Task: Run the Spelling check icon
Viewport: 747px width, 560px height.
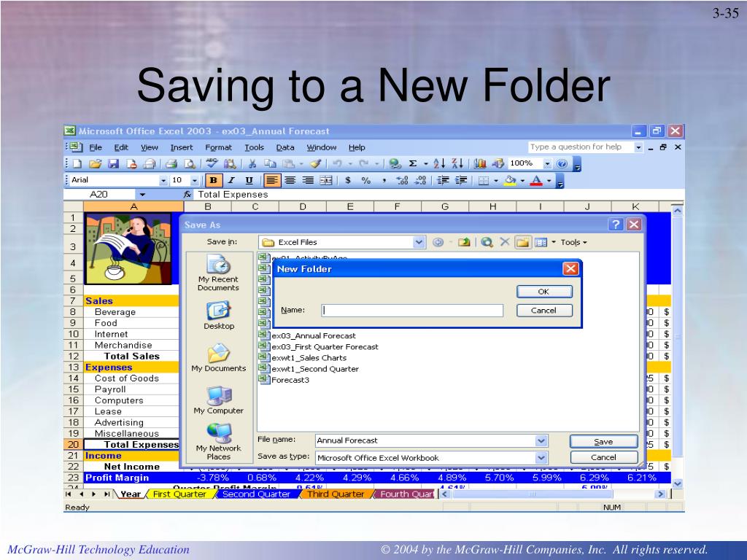Action: point(212,164)
